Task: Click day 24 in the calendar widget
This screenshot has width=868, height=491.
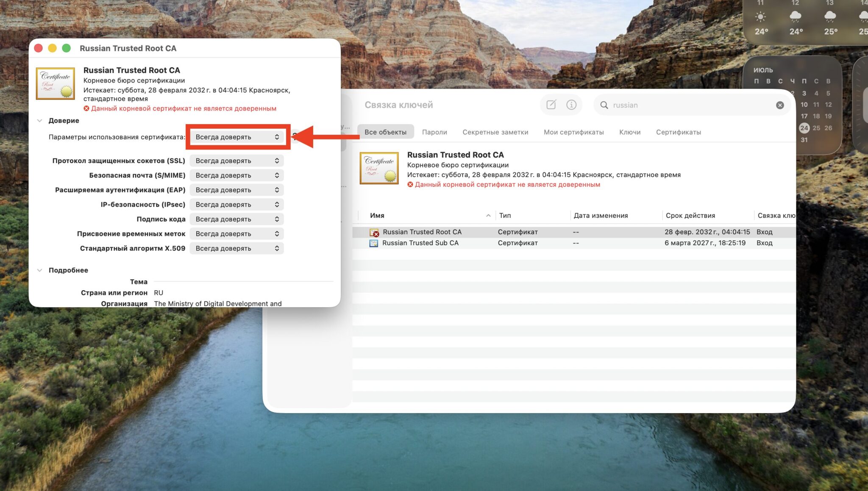Action: coord(804,128)
